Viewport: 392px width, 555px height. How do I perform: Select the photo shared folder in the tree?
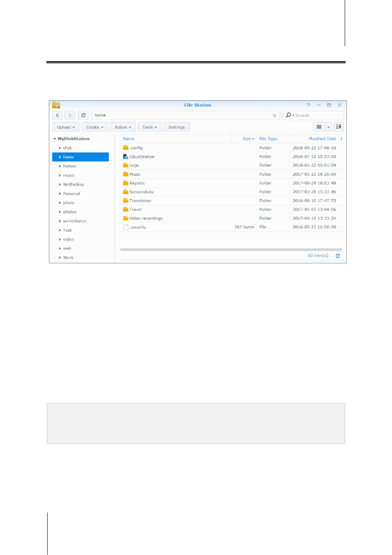(x=69, y=203)
